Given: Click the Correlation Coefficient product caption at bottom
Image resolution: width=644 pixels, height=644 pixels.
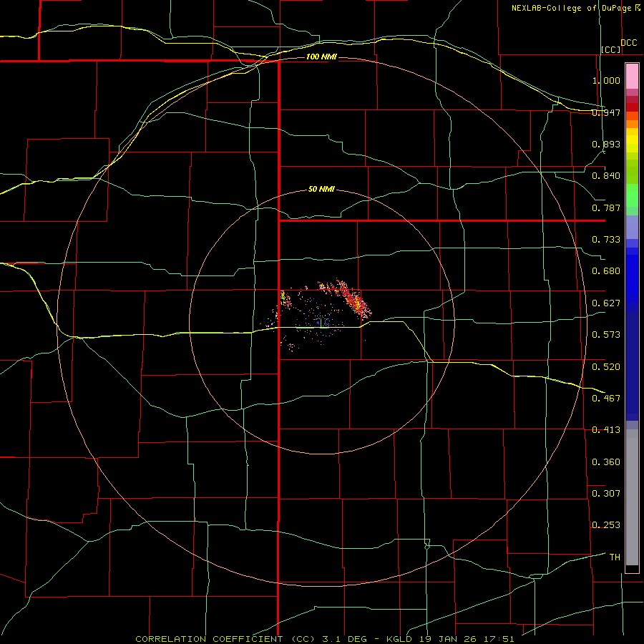Looking at the screenshot, I should click(324, 639).
